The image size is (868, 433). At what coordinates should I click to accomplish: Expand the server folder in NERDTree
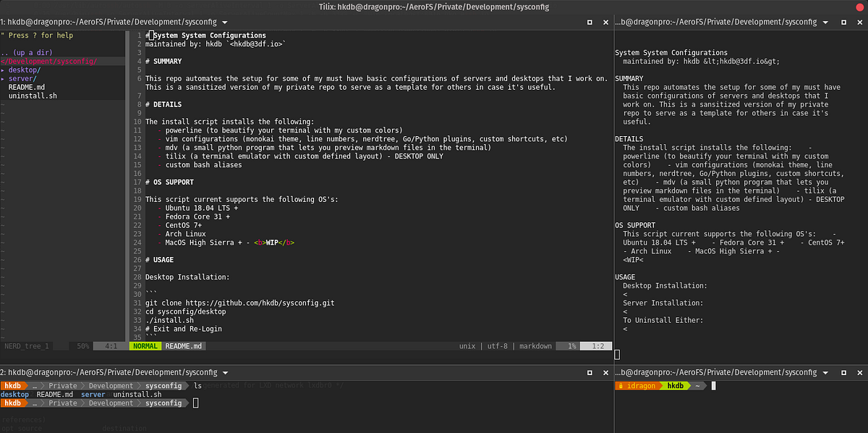coord(22,78)
